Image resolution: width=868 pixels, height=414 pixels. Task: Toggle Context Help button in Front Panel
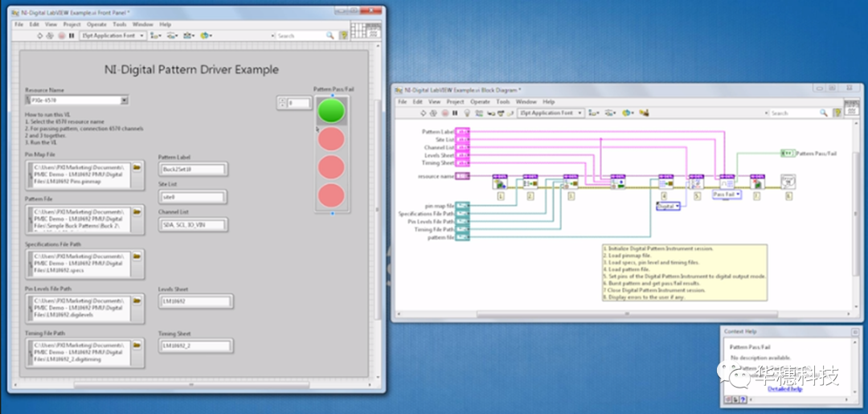(x=343, y=35)
